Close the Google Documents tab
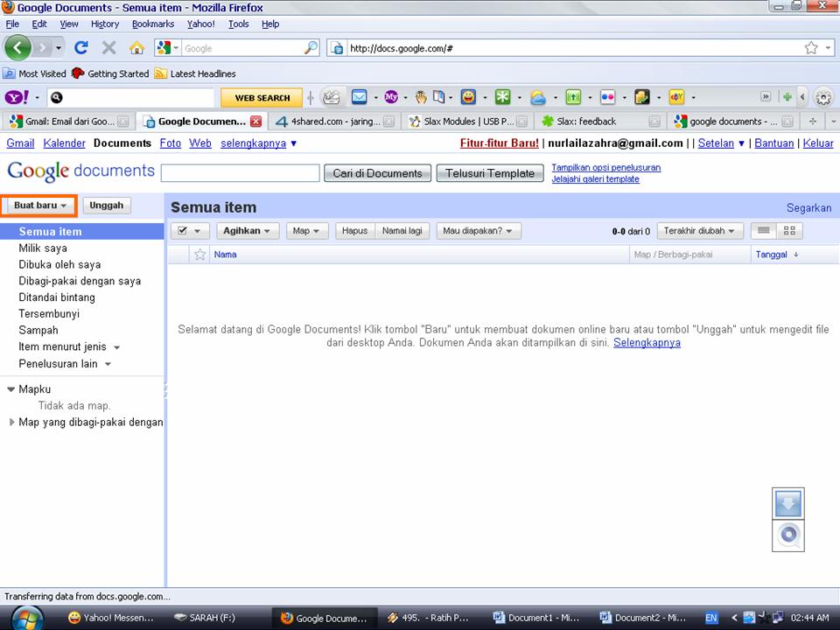Screen dimensions: 840x630 256,122
